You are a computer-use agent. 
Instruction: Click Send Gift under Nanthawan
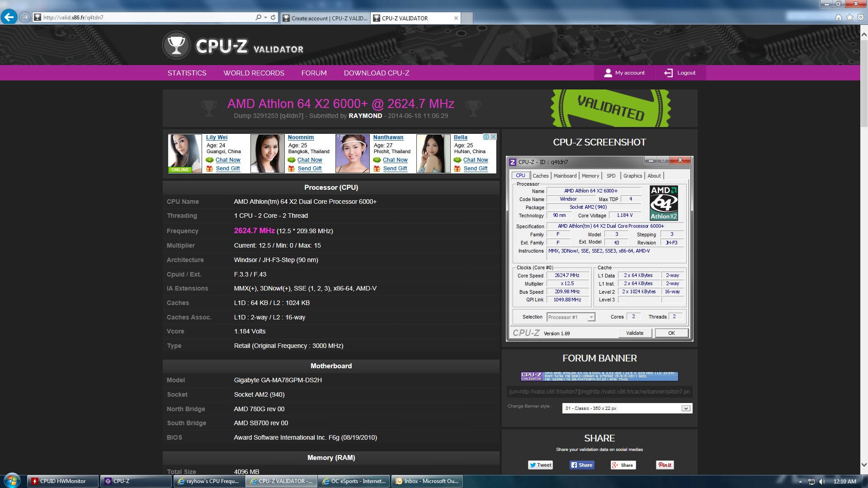tap(395, 169)
